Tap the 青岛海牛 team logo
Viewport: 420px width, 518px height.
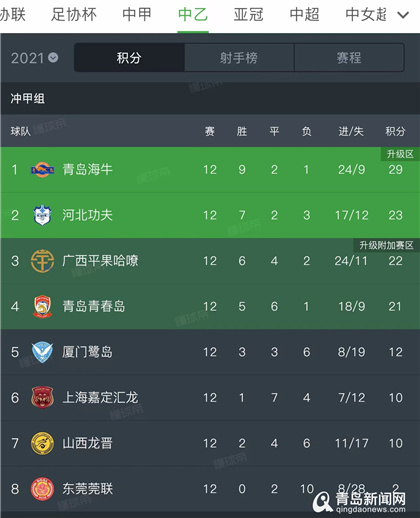coord(42,170)
